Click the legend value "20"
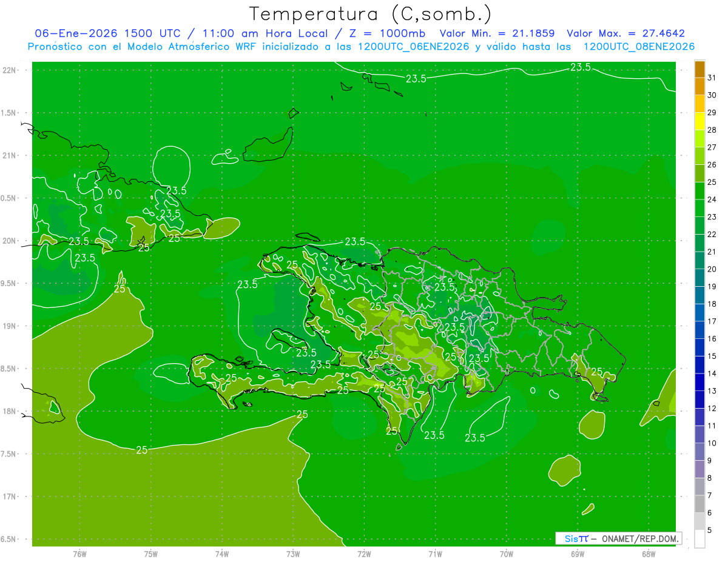 pos(712,269)
